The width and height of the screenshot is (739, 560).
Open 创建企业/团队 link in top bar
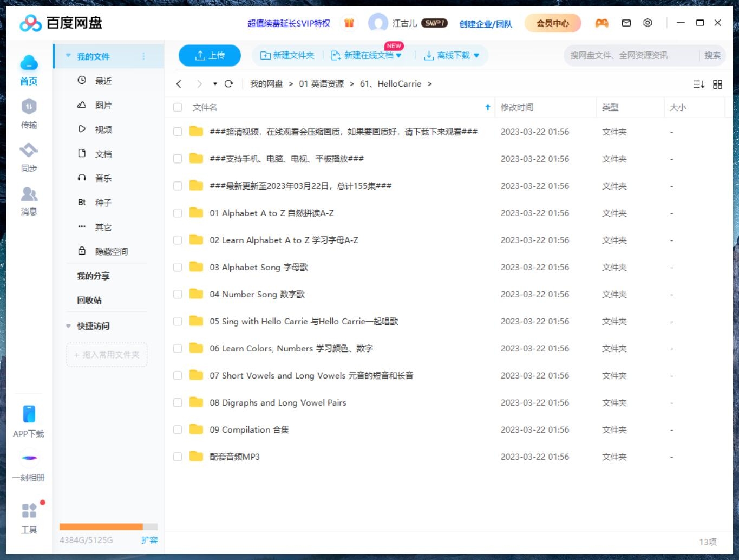485,24
